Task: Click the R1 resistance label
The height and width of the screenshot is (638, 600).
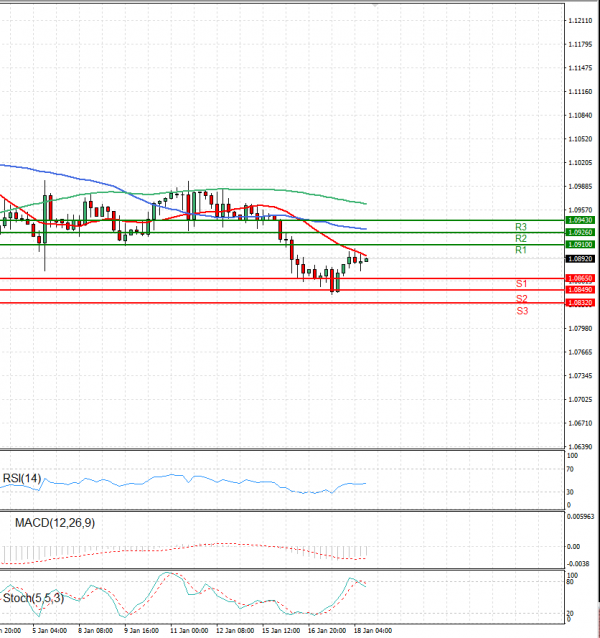Action: (x=521, y=250)
